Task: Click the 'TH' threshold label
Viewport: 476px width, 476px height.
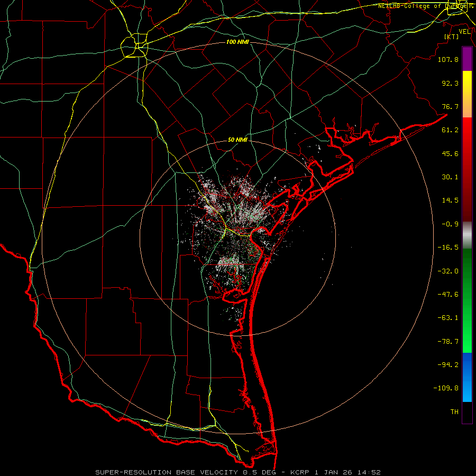Action: pos(454,412)
